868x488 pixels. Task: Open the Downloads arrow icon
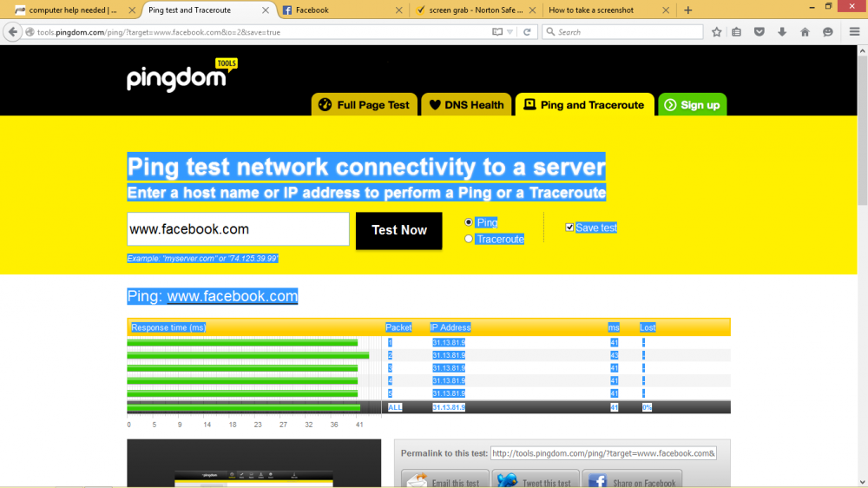point(782,32)
